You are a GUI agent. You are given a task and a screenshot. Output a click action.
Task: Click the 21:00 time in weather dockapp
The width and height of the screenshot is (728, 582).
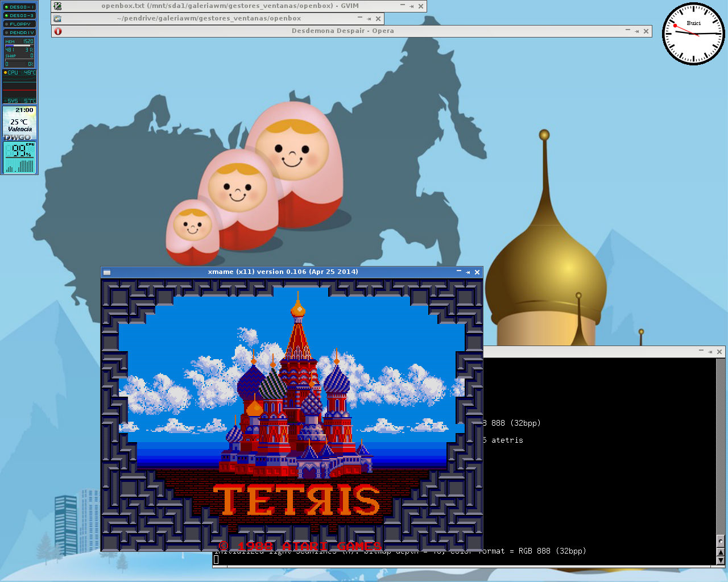[24, 110]
